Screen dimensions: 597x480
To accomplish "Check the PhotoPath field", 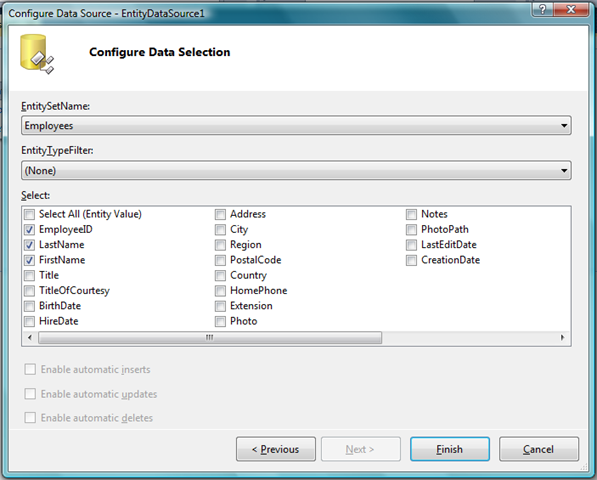I will (411, 230).
